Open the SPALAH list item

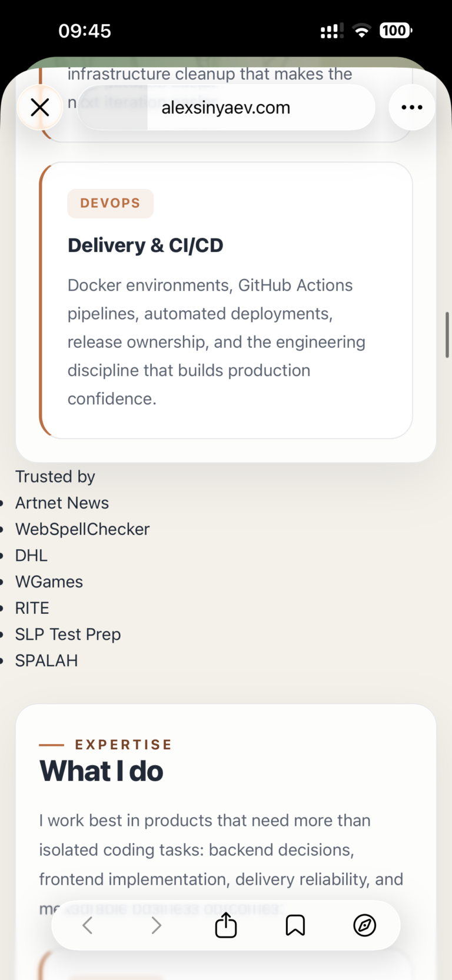coord(46,660)
